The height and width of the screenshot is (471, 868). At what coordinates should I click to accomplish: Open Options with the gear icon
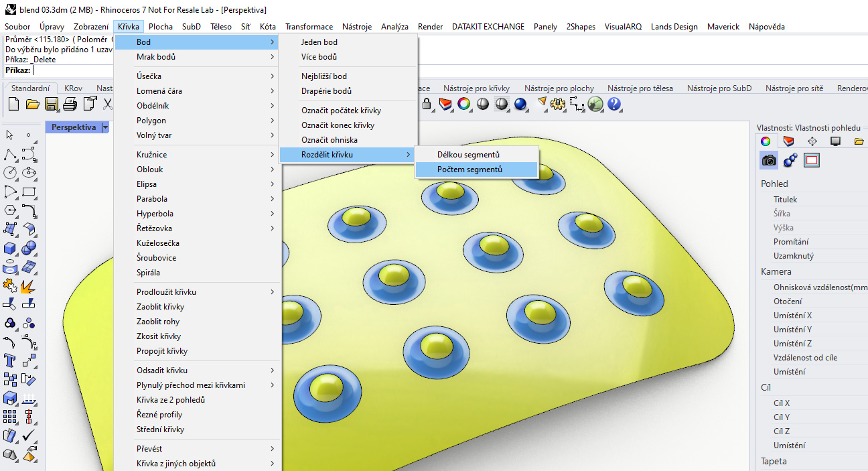(x=559, y=104)
